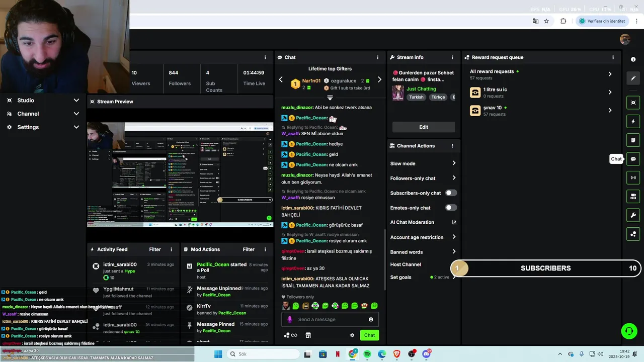Image resolution: width=644 pixels, height=362 pixels.
Task: Open Activity Feed Filter menu
Action: pyautogui.click(x=155, y=249)
